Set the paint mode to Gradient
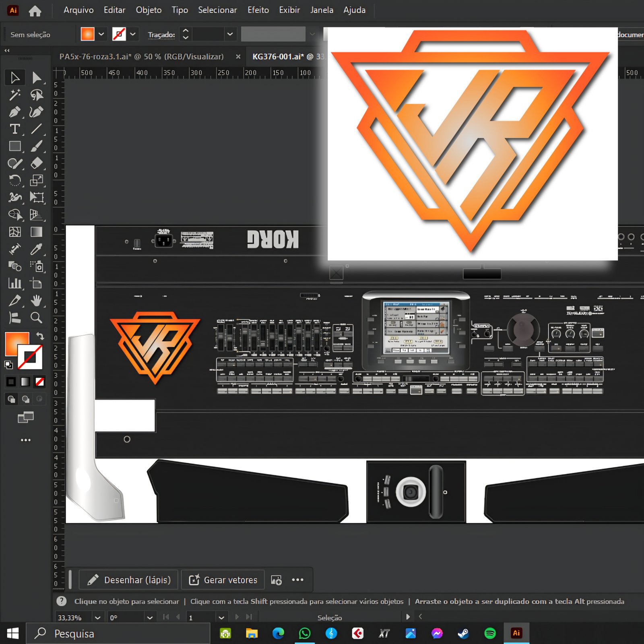This screenshot has height=644, width=644. (25, 382)
